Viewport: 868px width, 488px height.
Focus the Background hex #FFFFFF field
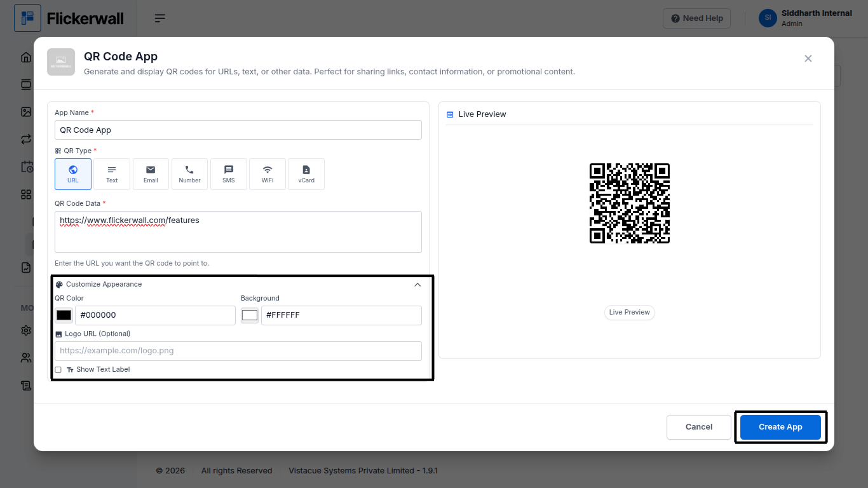click(341, 315)
